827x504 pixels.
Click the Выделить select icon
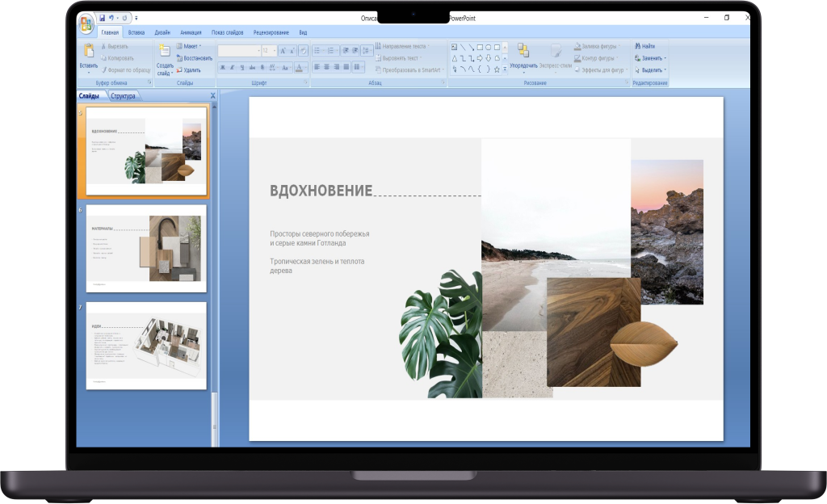click(x=638, y=69)
